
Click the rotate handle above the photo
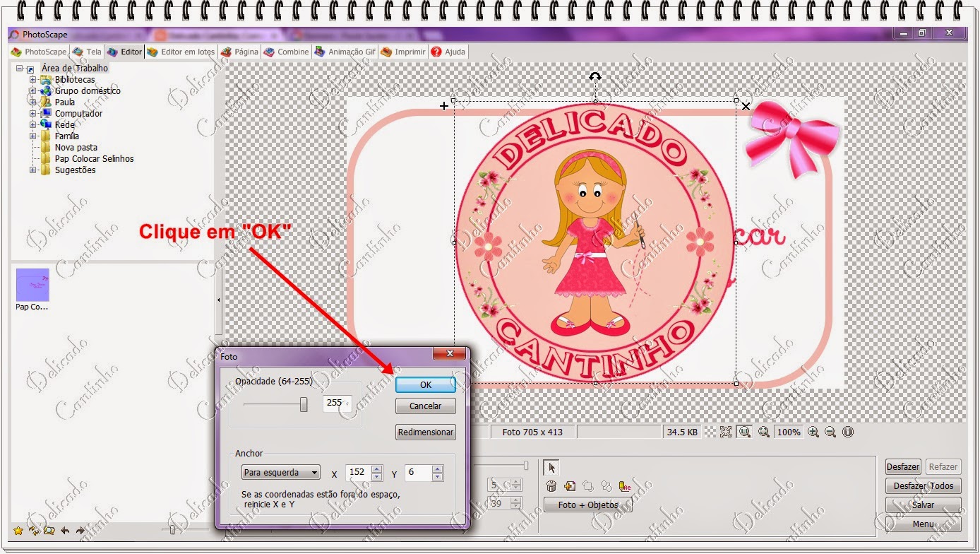[x=595, y=76]
